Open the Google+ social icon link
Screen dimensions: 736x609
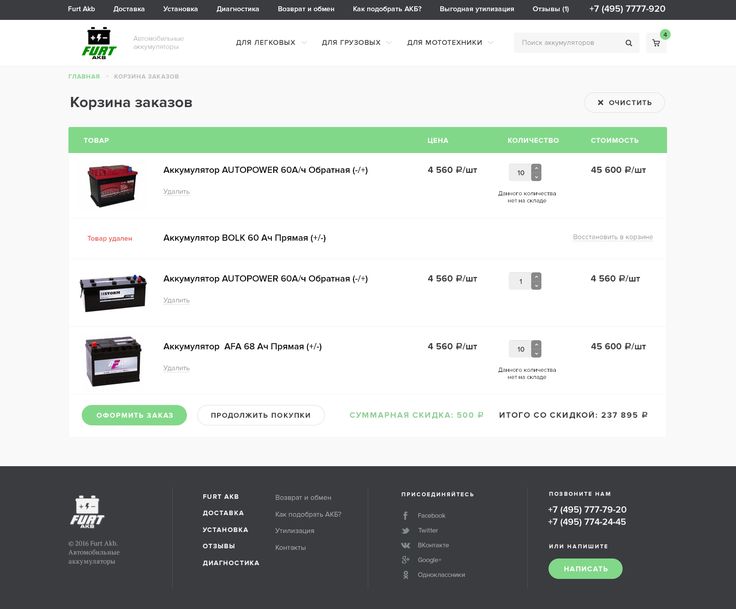[406, 560]
